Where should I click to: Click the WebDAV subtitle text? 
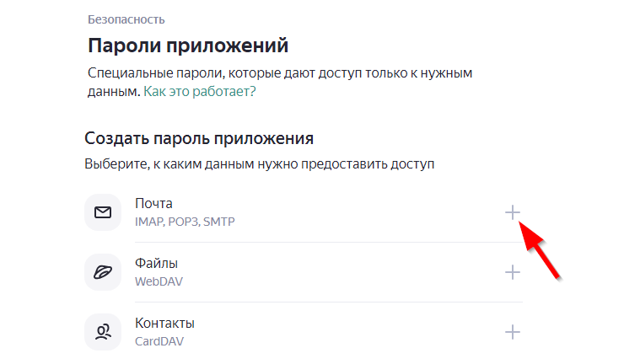(159, 281)
